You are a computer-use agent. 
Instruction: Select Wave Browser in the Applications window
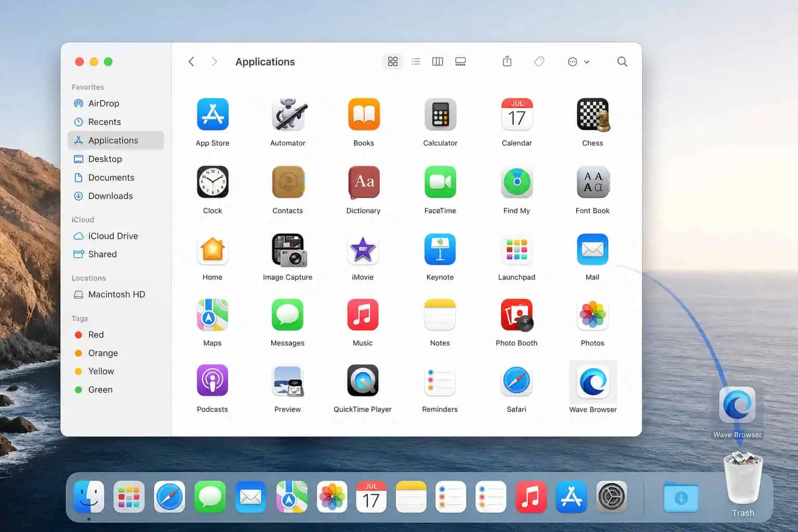pyautogui.click(x=593, y=382)
